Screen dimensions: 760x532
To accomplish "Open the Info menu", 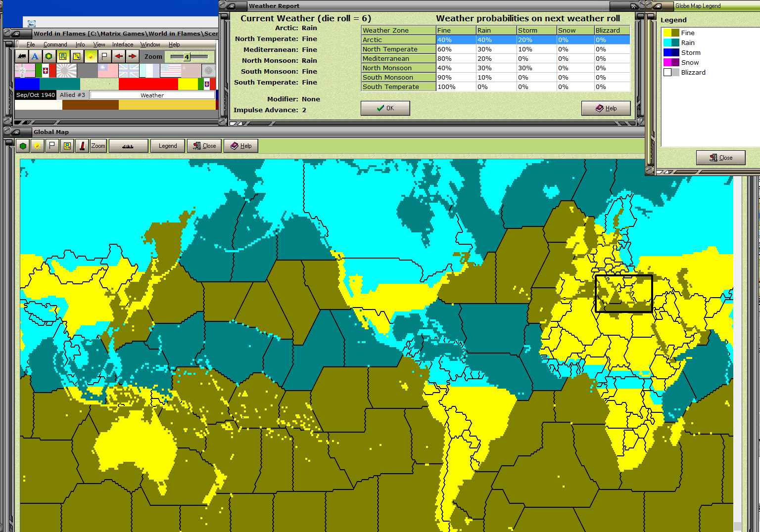I will pyautogui.click(x=80, y=44).
